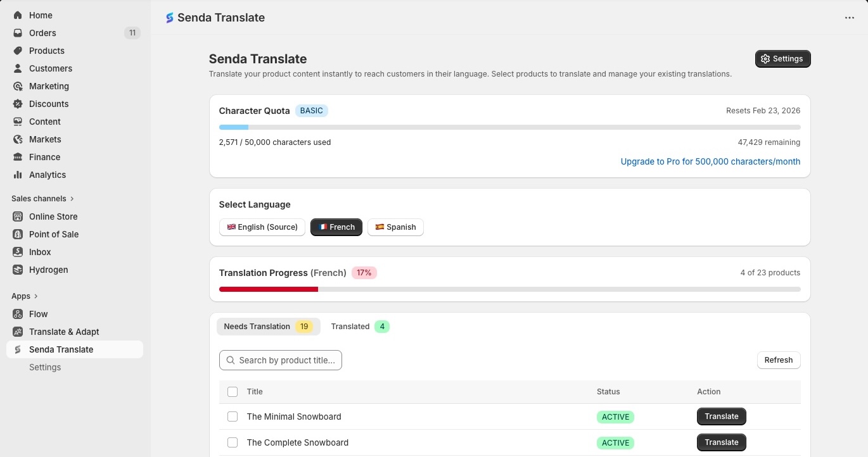Click the Discounts percent badge icon
The image size is (868, 457).
coord(18,104)
